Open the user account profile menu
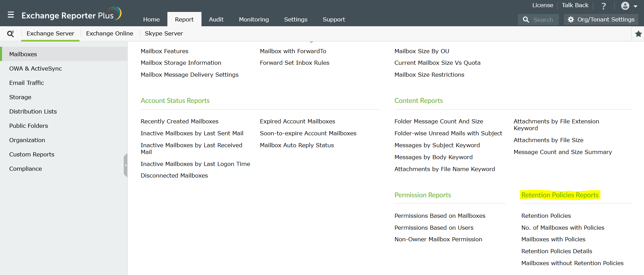Image resolution: width=644 pixels, height=275 pixels. (x=629, y=6)
